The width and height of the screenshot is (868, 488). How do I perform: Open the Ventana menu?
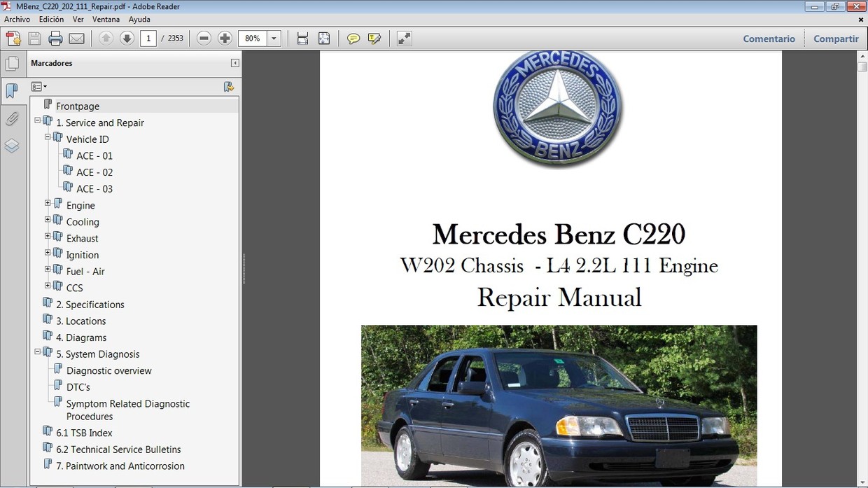106,20
